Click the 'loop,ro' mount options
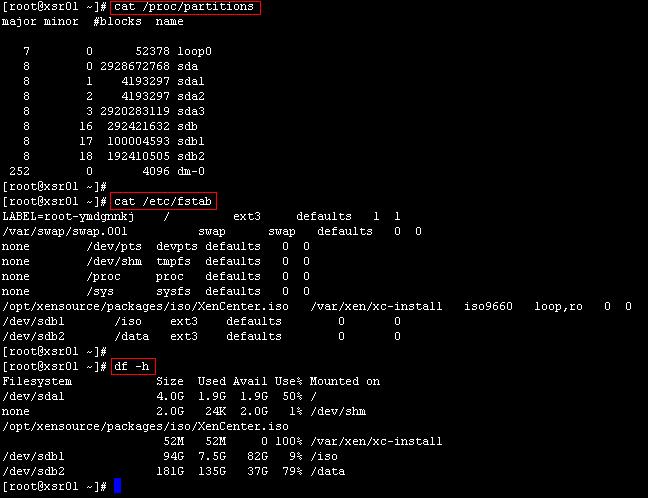Viewport: 648px width, 498px height. pyautogui.click(x=558, y=307)
